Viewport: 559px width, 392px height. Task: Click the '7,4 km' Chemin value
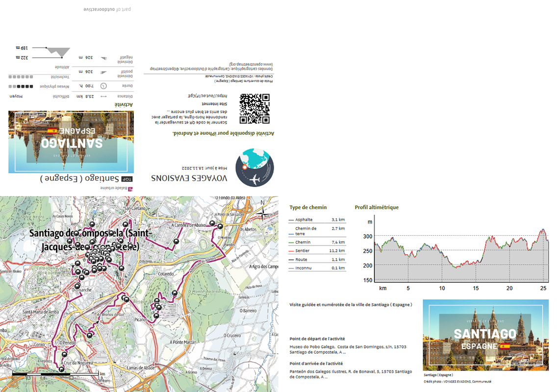click(338, 243)
